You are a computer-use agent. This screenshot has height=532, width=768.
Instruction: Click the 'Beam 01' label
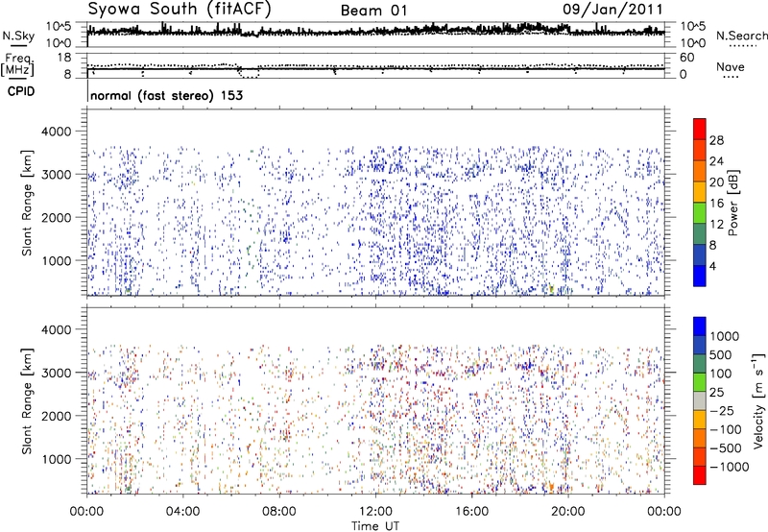point(373,11)
